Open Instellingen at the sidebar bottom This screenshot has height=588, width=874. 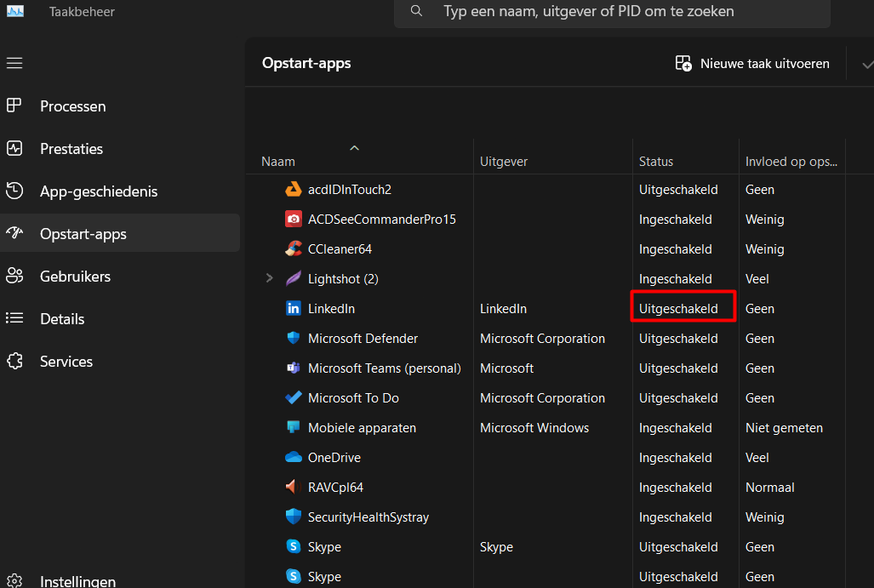coord(77,581)
